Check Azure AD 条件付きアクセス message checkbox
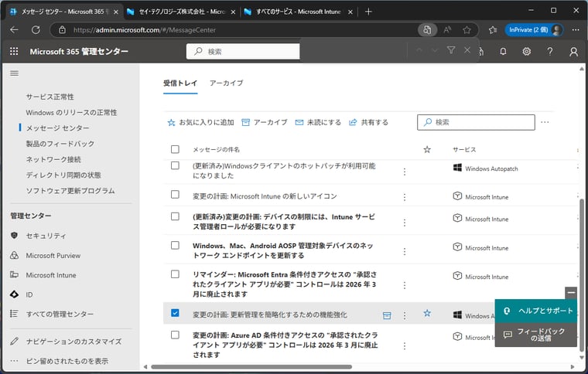The width and height of the screenshot is (588, 374). [x=175, y=335]
